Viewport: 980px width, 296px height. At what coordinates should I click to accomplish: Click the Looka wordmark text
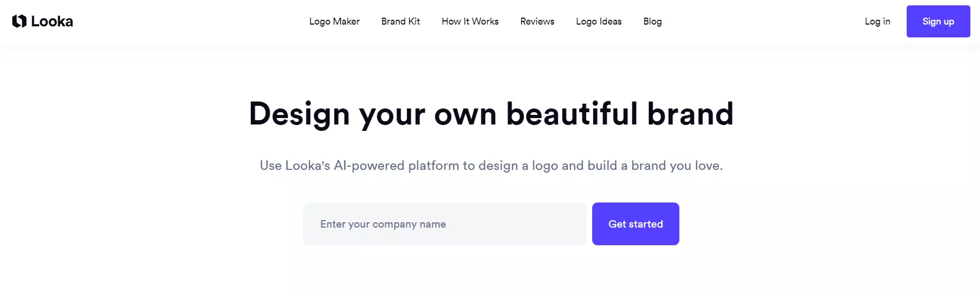tap(52, 21)
